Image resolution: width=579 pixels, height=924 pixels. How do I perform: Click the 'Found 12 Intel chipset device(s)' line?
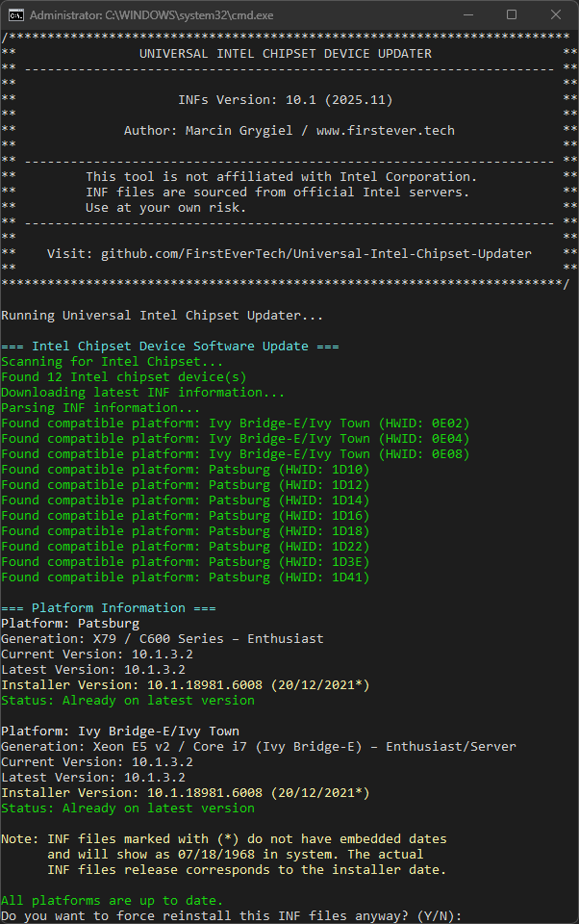tap(123, 376)
